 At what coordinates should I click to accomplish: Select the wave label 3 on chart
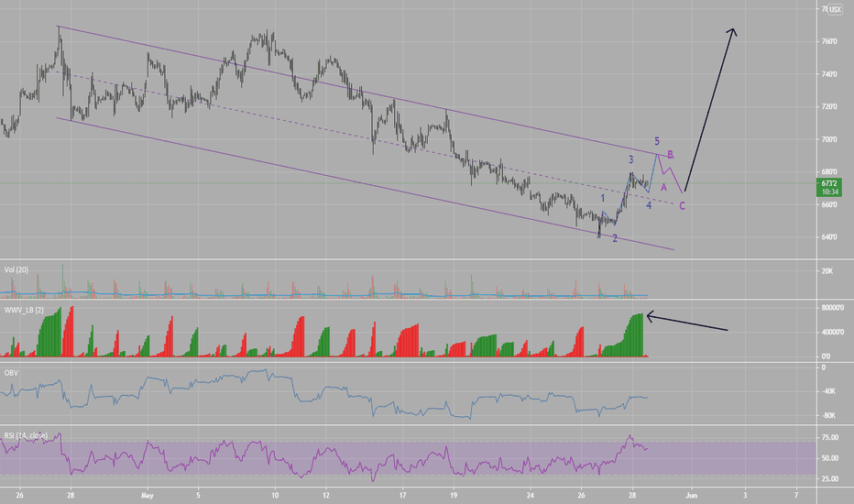(x=631, y=159)
